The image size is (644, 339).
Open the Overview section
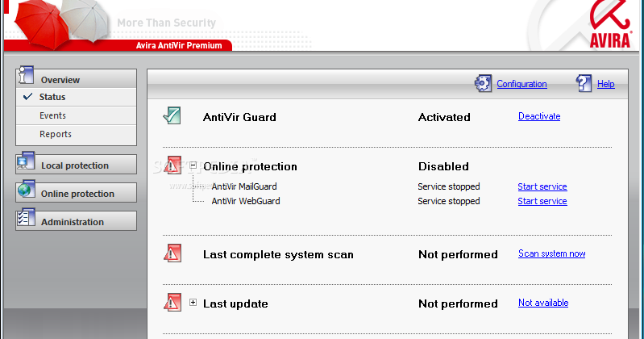(76, 78)
